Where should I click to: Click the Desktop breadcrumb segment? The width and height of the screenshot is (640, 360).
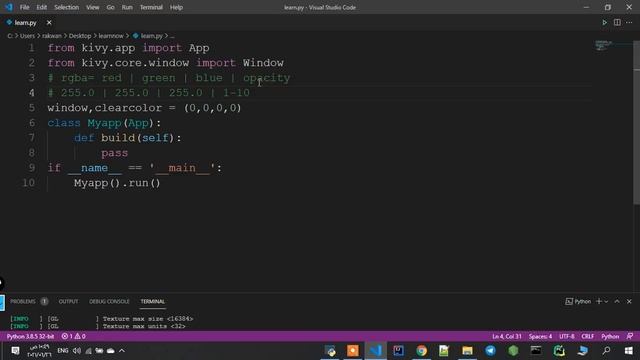coord(80,36)
